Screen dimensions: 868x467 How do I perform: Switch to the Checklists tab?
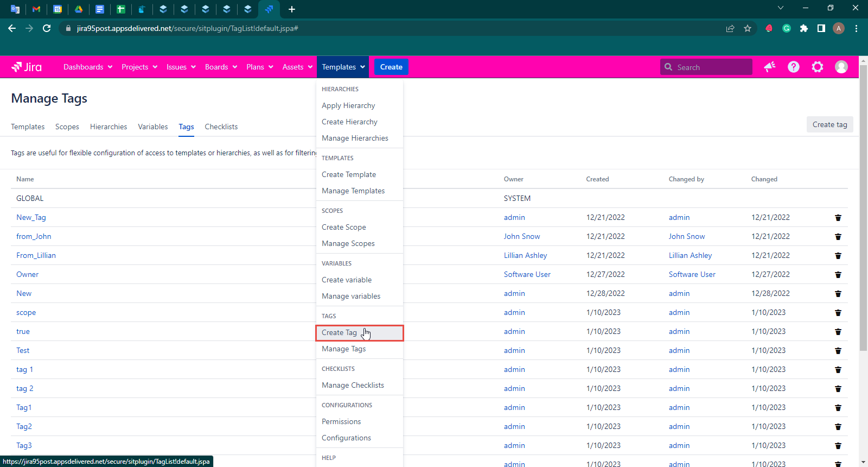[221, 127]
